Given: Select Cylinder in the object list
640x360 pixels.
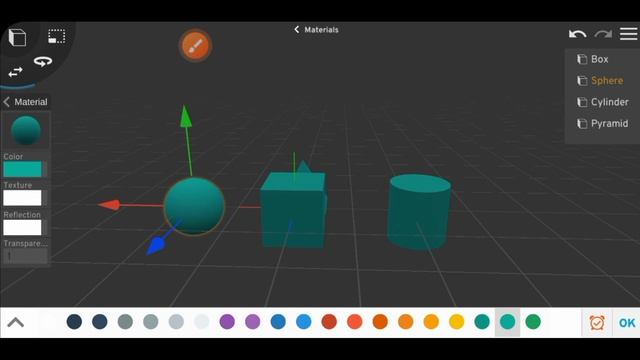Looking at the screenshot, I should (610, 102).
